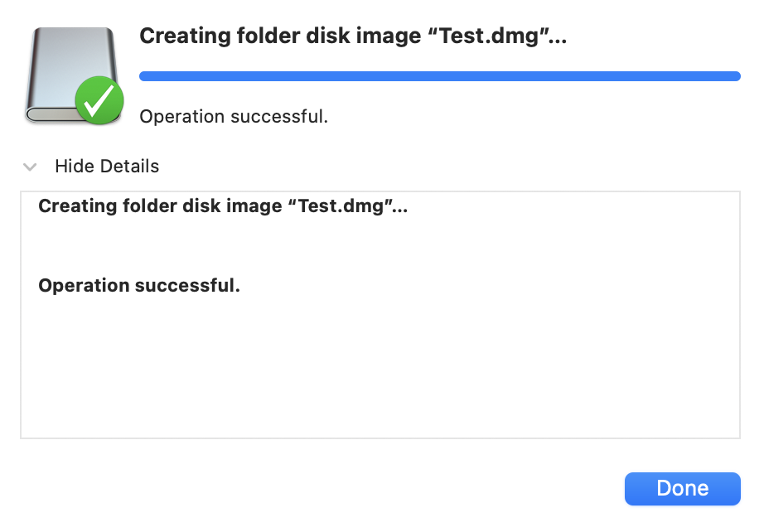Click the first line in the details log

click(223, 206)
